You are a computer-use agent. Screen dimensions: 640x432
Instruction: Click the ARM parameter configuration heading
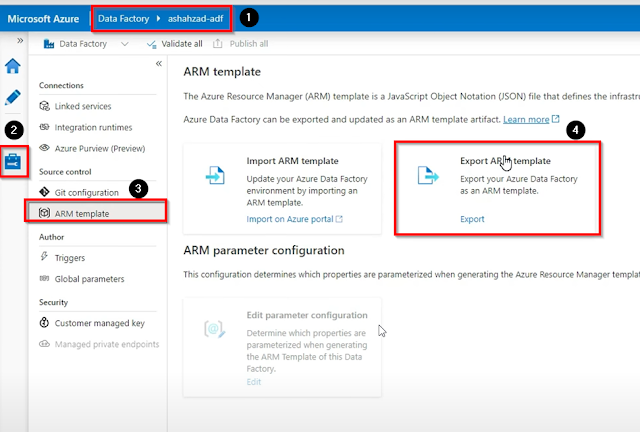(x=264, y=250)
